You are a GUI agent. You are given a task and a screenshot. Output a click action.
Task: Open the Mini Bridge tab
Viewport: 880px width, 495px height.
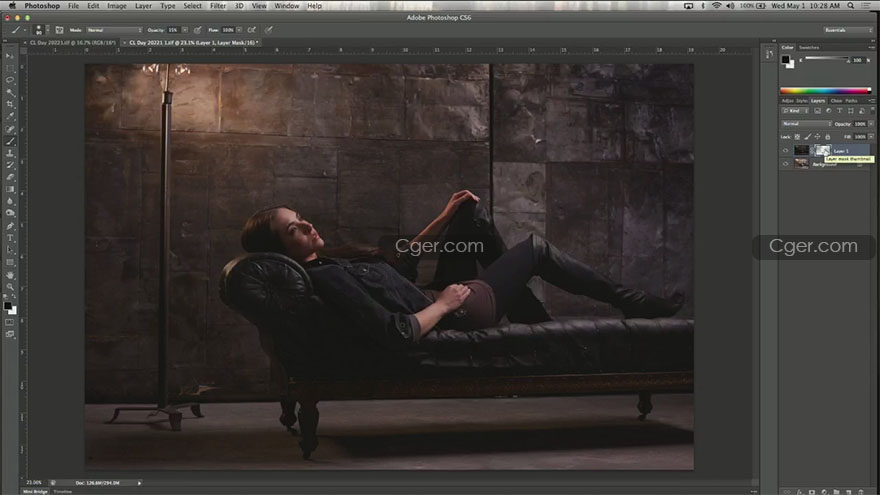[x=35, y=492]
